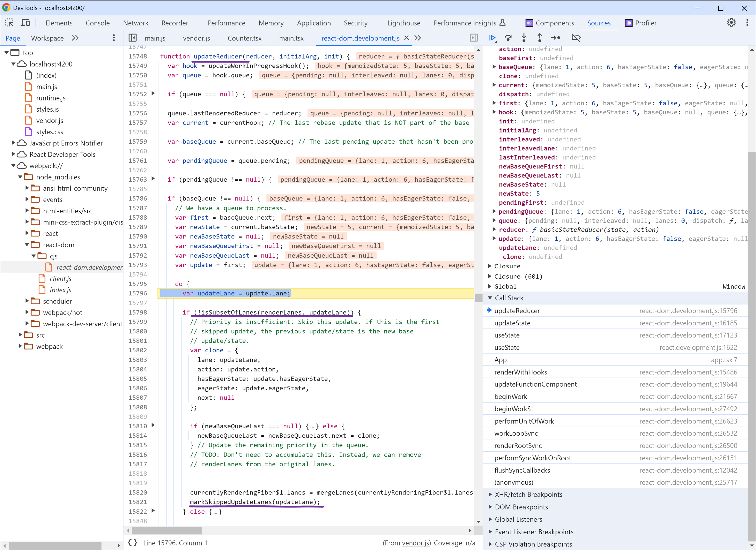The image size is (756, 550).
Task: Open the navigator panel three-dot menu
Action: 114,38
